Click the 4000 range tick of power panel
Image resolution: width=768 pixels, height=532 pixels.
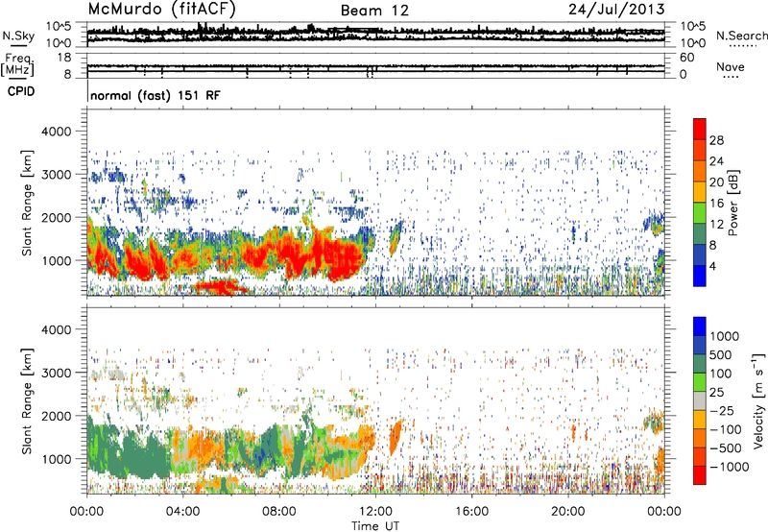pyautogui.click(x=57, y=132)
